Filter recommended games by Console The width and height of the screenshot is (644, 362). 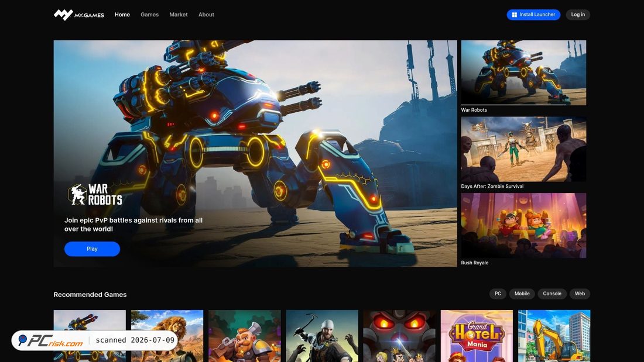[552, 294]
